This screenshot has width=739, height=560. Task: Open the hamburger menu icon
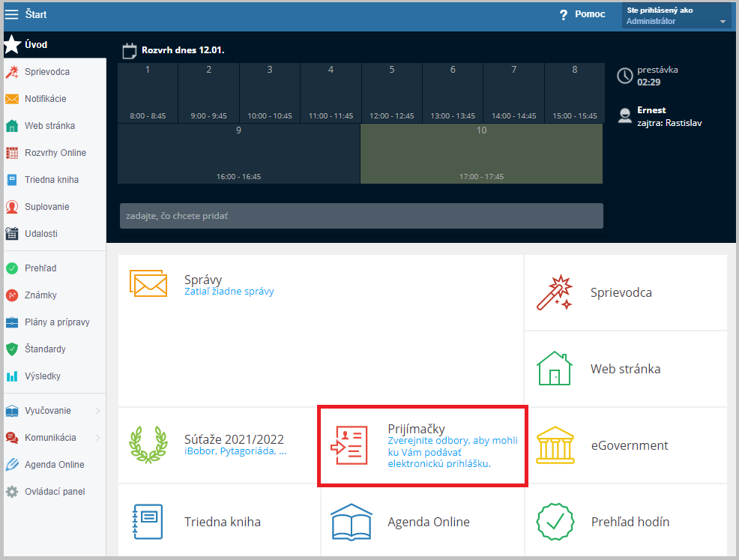coord(11,14)
